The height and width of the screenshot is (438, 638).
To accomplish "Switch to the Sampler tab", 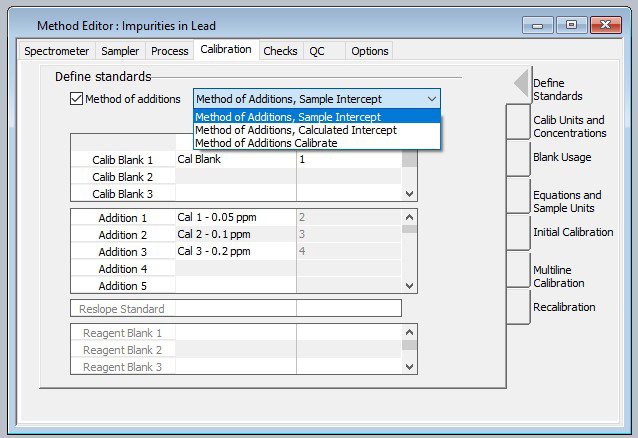I will tap(120, 51).
